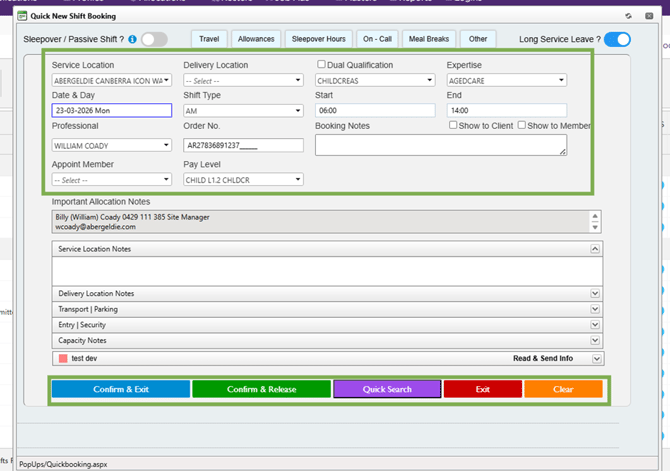Image resolution: width=670 pixels, height=471 pixels.
Task: Open the Meal Breaks tab
Action: (x=430, y=40)
